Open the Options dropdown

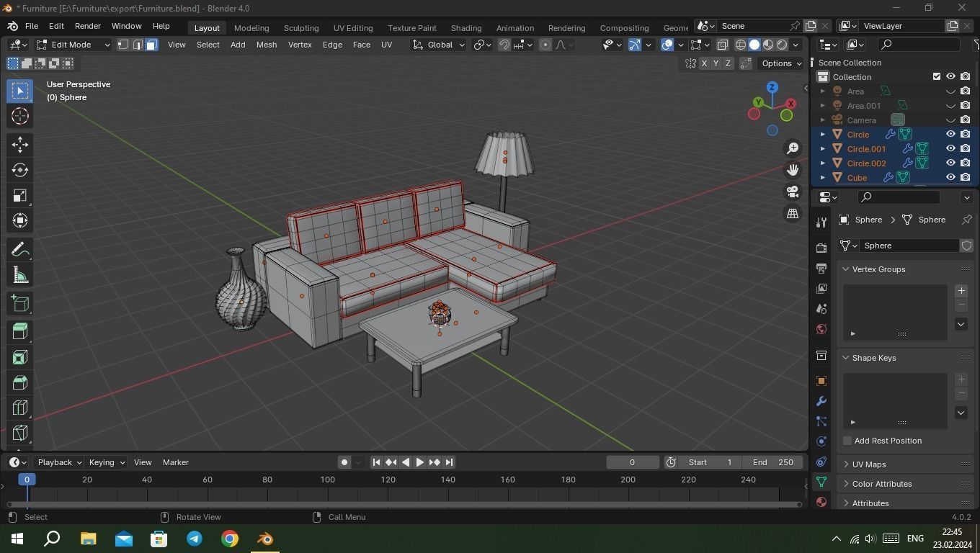coord(782,63)
